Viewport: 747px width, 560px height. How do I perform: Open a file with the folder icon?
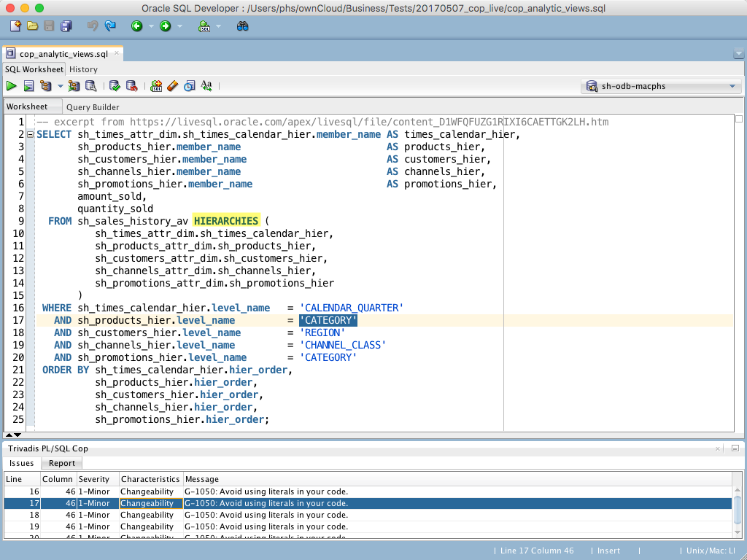[32, 26]
